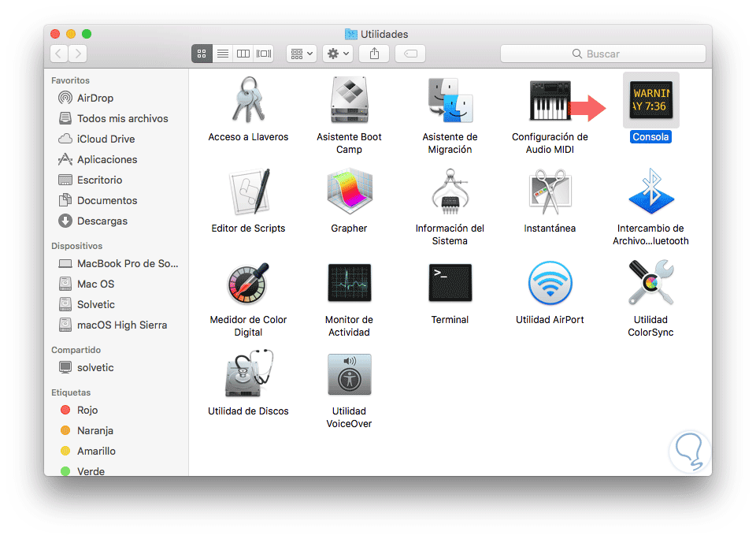Open Descargas in the sidebar
The width and height of the screenshot is (756, 539).
click(x=116, y=221)
